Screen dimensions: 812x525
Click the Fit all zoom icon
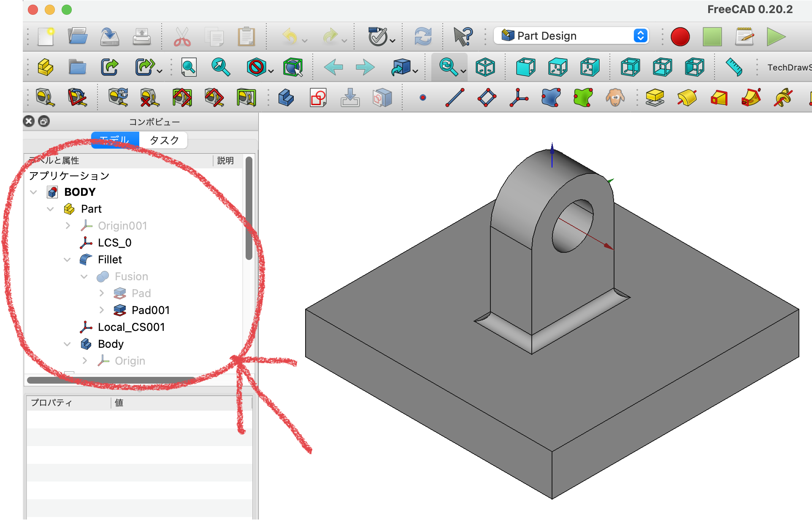189,67
